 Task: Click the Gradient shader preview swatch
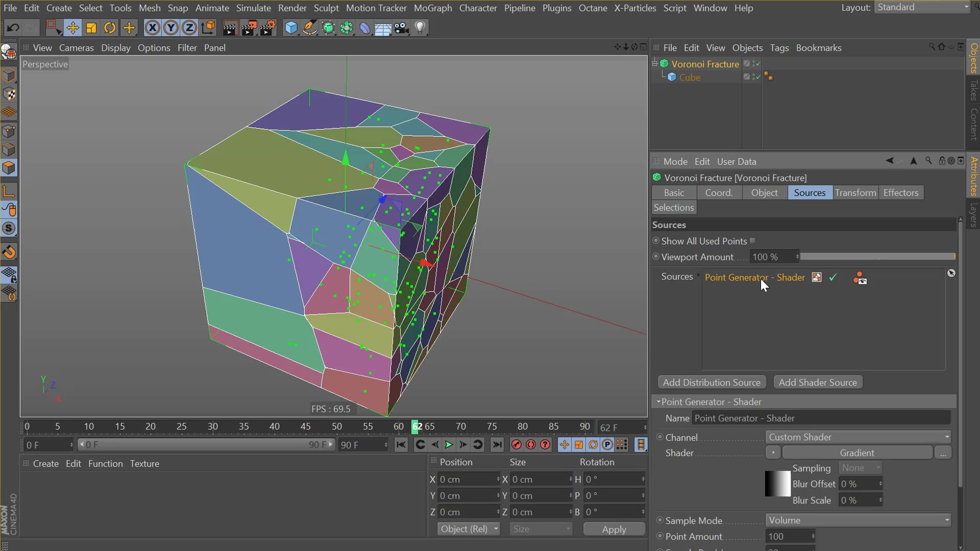[x=777, y=484]
